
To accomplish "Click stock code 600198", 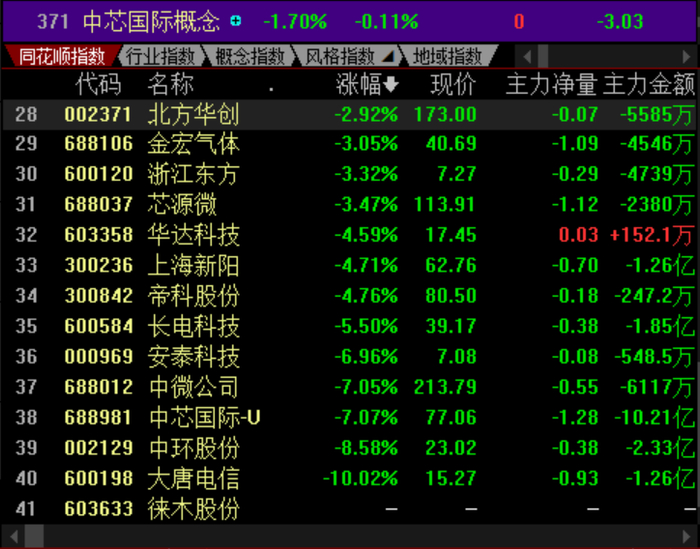I will [x=98, y=478].
